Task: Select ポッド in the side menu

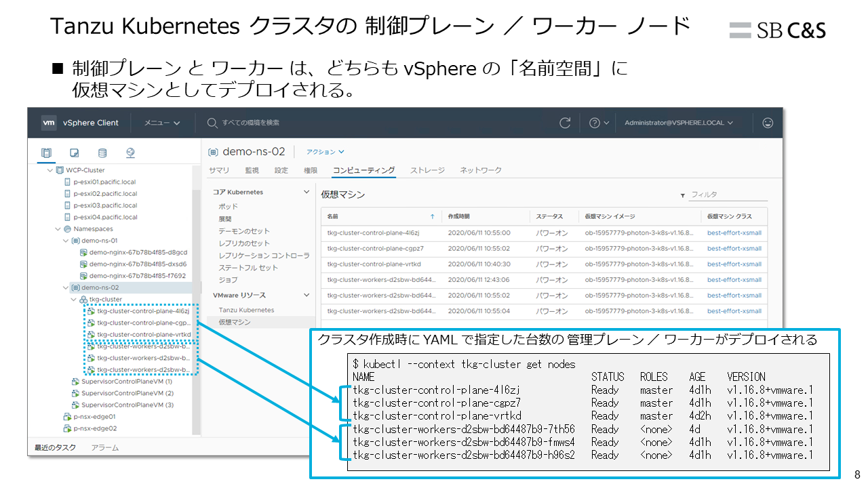Action: pos(229,206)
